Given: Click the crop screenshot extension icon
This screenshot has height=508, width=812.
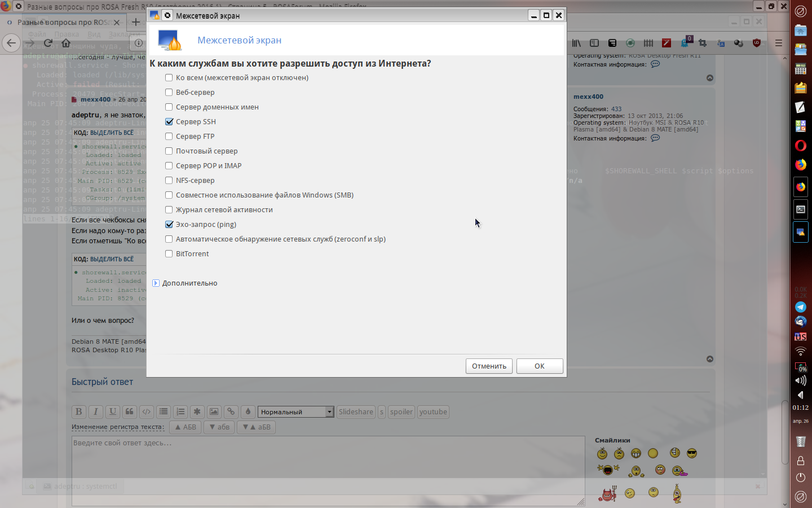Looking at the screenshot, I should [703, 43].
